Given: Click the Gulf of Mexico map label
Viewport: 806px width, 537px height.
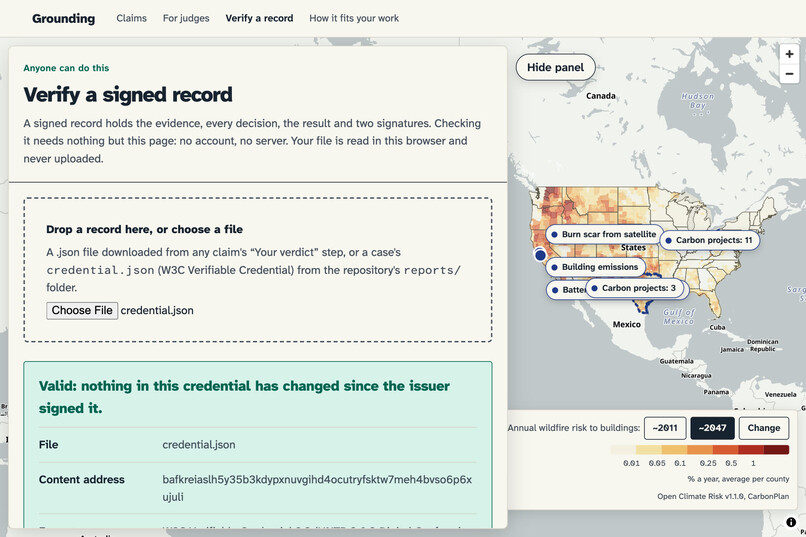Looking at the screenshot, I should [679, 317].
